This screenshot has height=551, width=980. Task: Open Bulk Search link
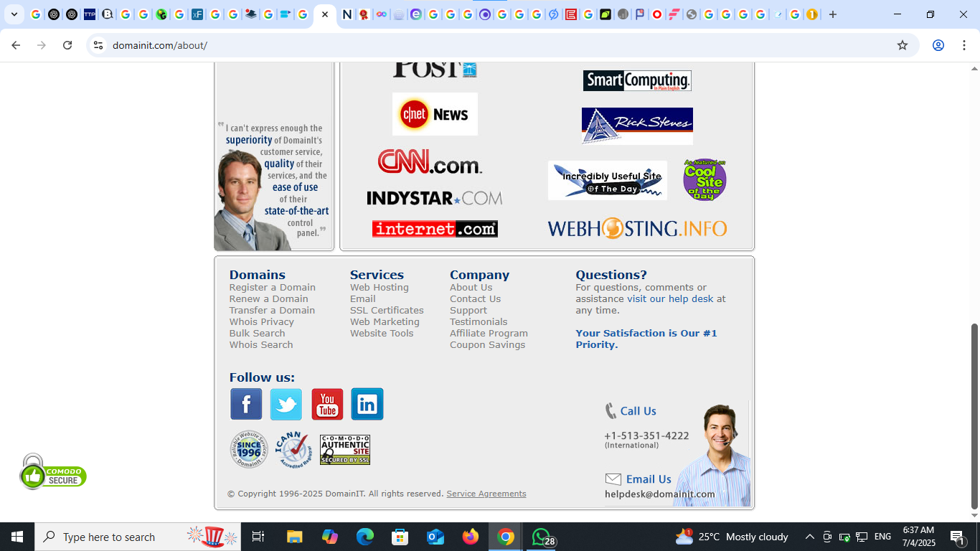(x=257, y=333)
